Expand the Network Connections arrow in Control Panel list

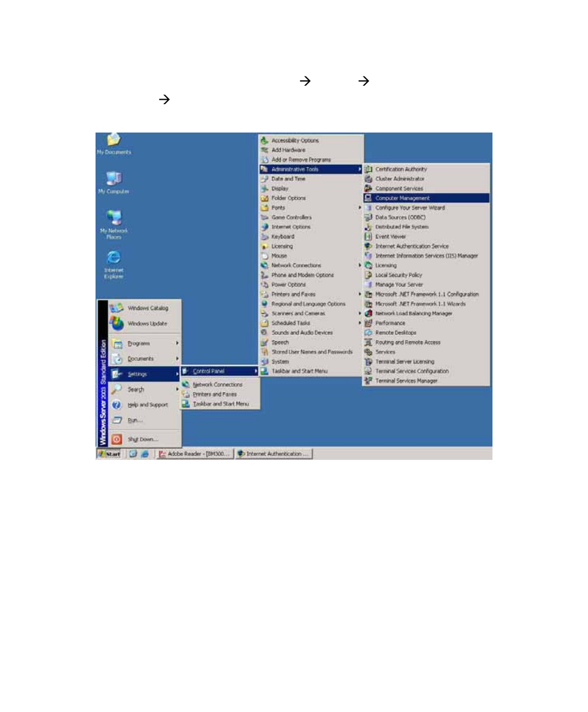click(359, 265)
